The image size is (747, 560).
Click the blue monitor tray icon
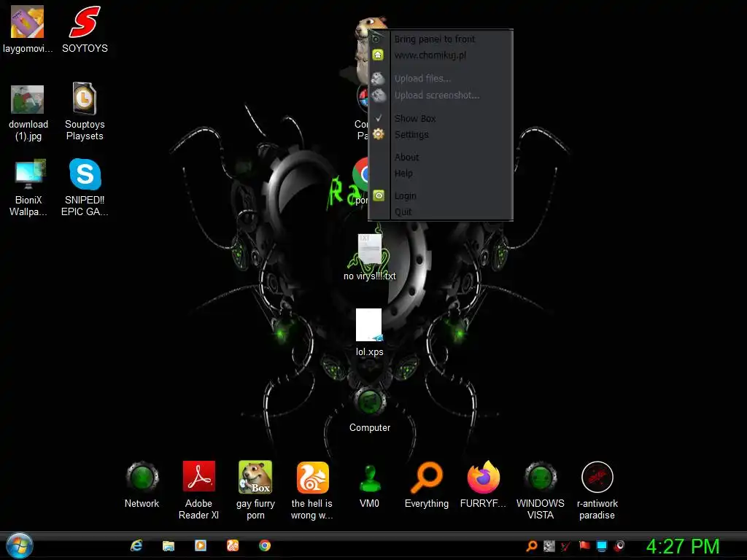pyautogui.click(x=602, y=546)
